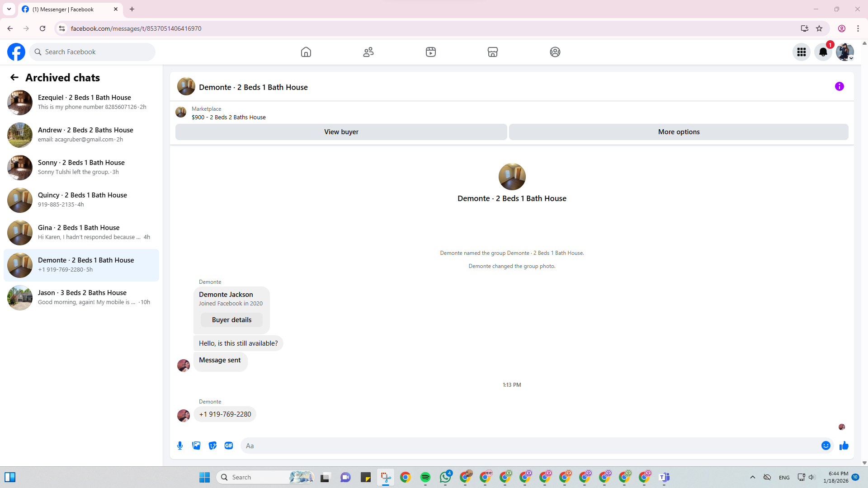Switch to Facebook Home tab
The image size is (868, 488).
pyautogui.click(x=306, y=52)
